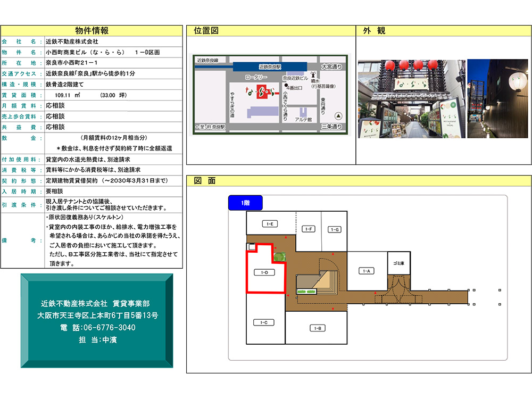Click the 位置図 header

point(206,30)
